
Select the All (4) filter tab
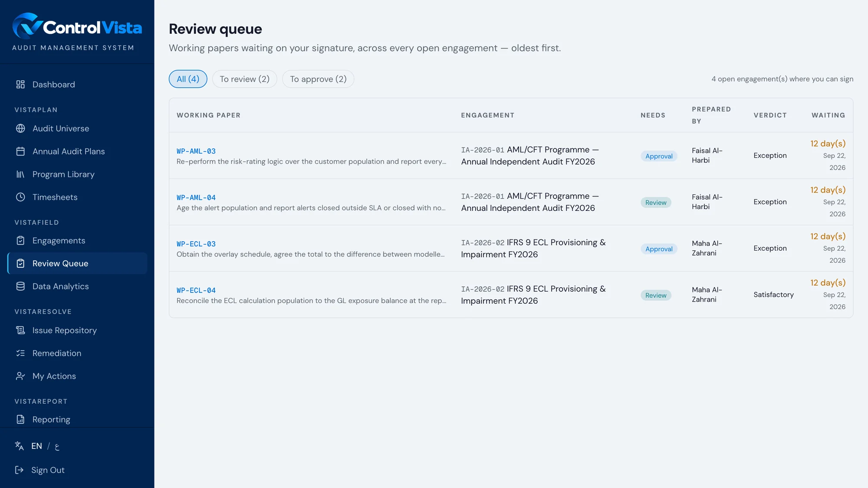[188, 79]
